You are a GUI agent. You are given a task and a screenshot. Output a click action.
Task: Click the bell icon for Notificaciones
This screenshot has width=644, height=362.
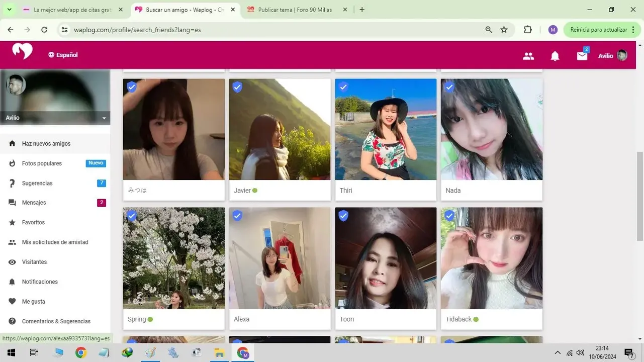(12, 282)
